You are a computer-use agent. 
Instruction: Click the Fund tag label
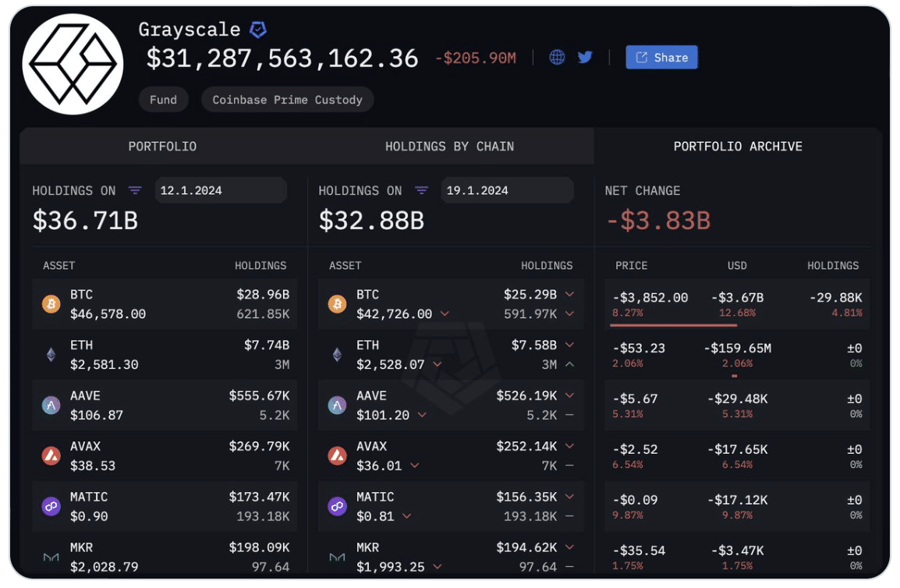[163, 100]
